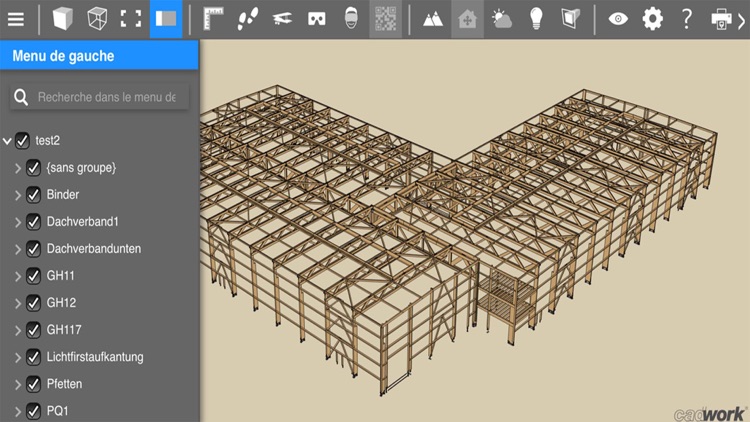This screenshot has height=422, width=750.
Task: Click the head-mounted headset icon
Action: click(351, 19)
